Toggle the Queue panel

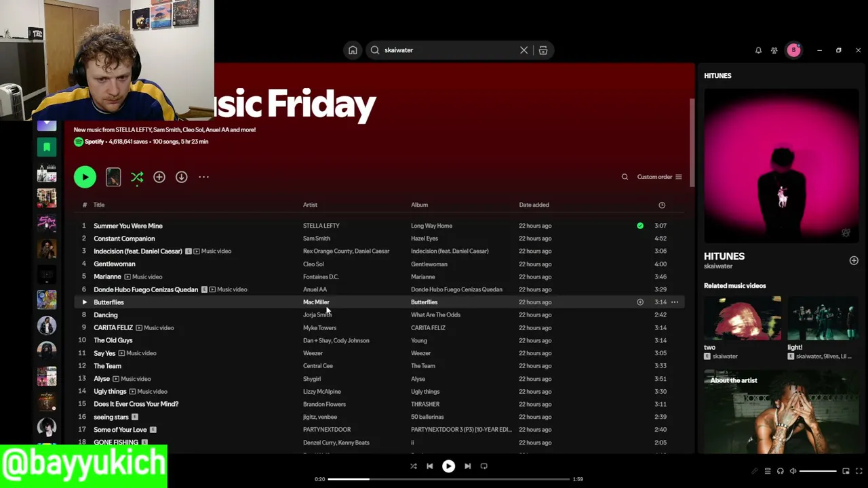point(768,471)
